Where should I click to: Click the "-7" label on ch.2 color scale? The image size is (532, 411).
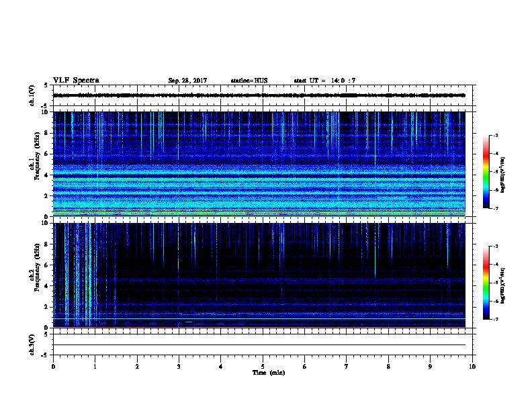click(x=495, y=319)
